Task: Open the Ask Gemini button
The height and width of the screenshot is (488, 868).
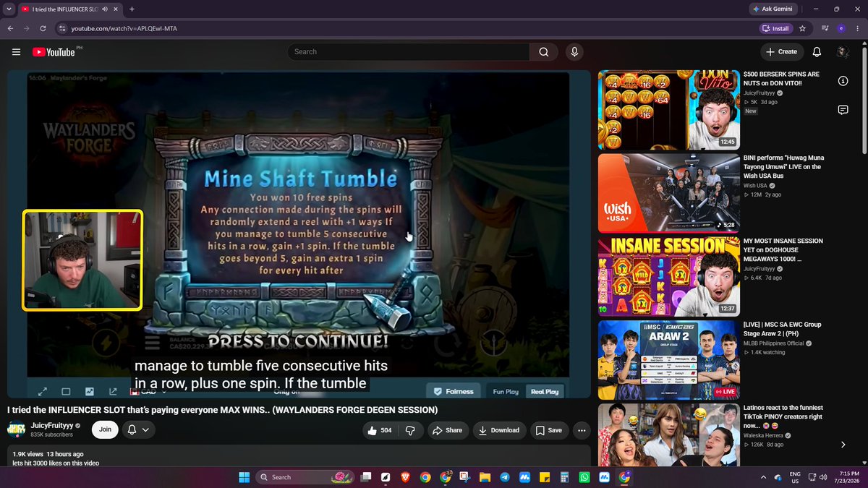Action: (773, 9)
